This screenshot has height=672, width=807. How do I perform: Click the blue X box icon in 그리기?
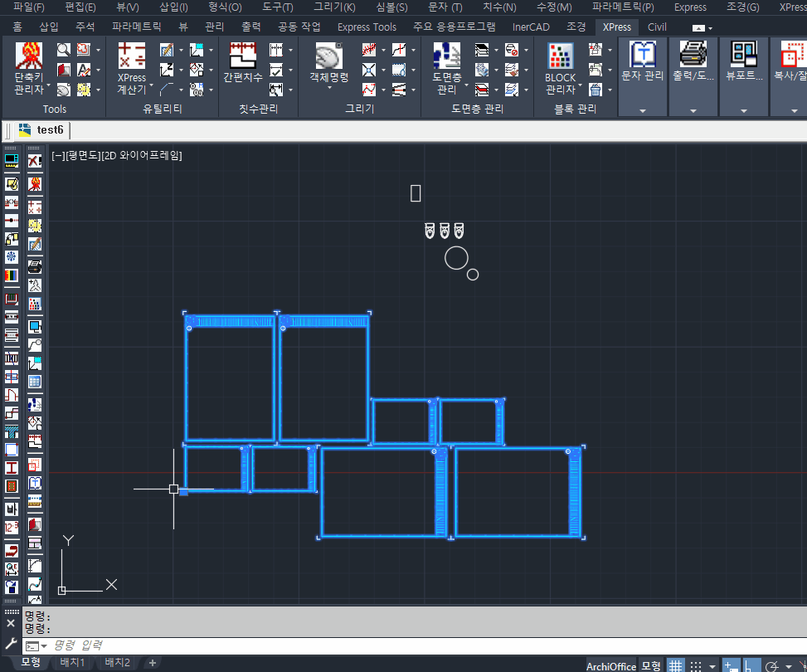point(368,70)
